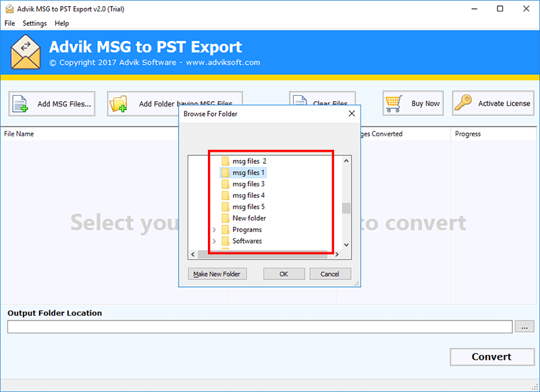This screenshot has height=392, width=540.
Task: Click the horizontal scroll right arrow
Action: [337, 254]
